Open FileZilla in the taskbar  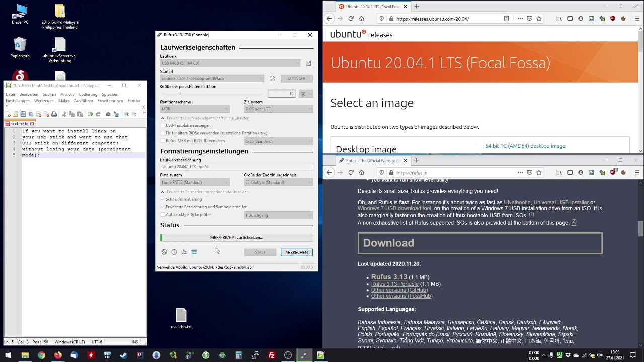[272, 355]
